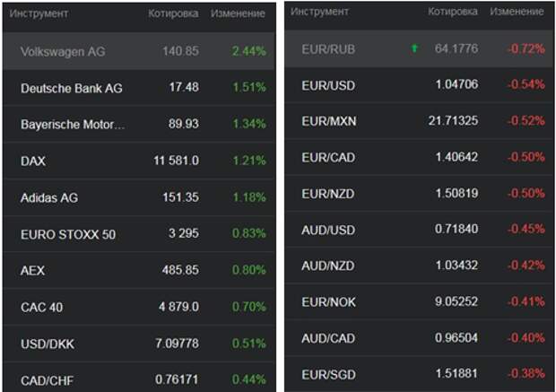Select the Adidas AG instrument
This screenshot has height=392, width=556.
pos(139,197)
